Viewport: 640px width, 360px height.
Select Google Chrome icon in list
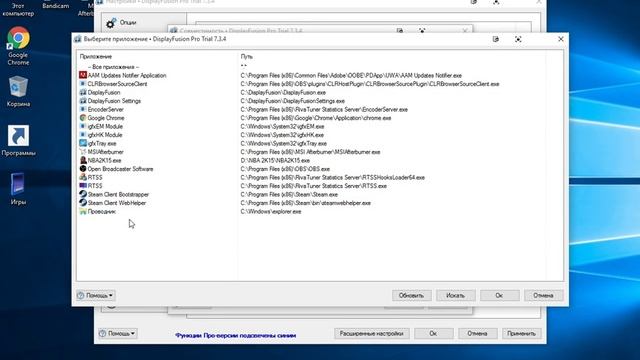point(83,118)
